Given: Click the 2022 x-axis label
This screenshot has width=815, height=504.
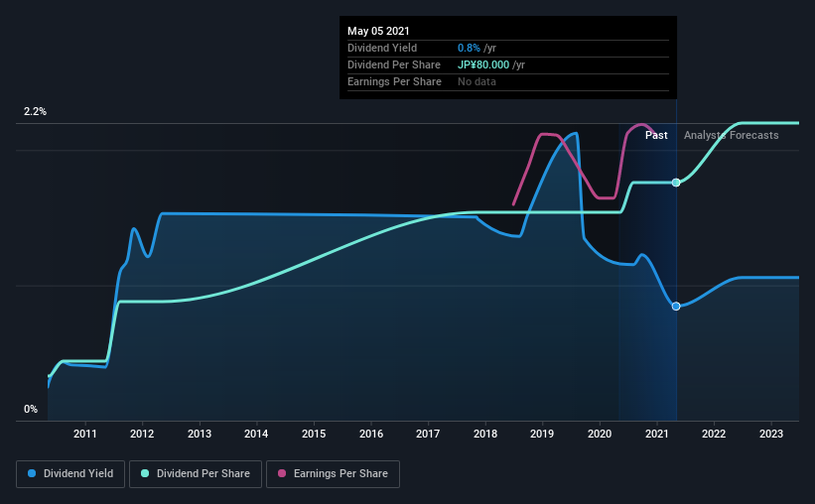Looking at the screenshot, I should 714,434.
